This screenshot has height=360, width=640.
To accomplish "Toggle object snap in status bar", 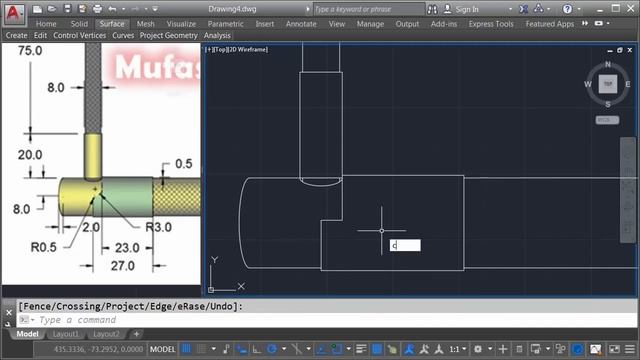I will (336, 349).
